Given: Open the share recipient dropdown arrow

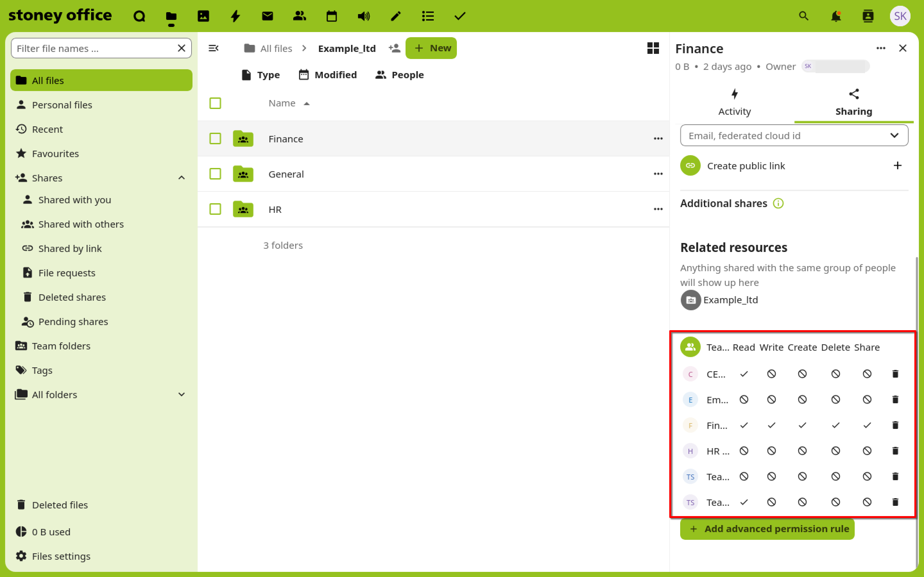Looking at the screenshot, I should pos(894,136).
